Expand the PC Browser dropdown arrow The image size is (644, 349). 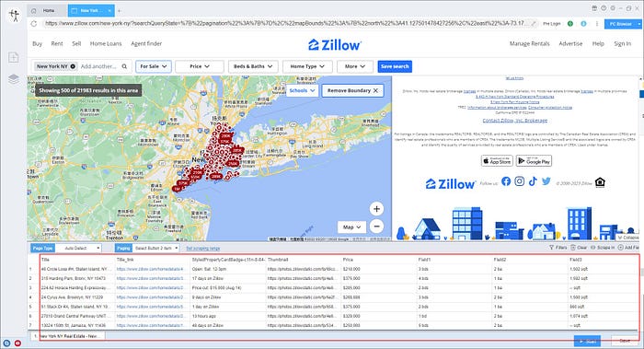pyautogui.click(x=639, y=24)
